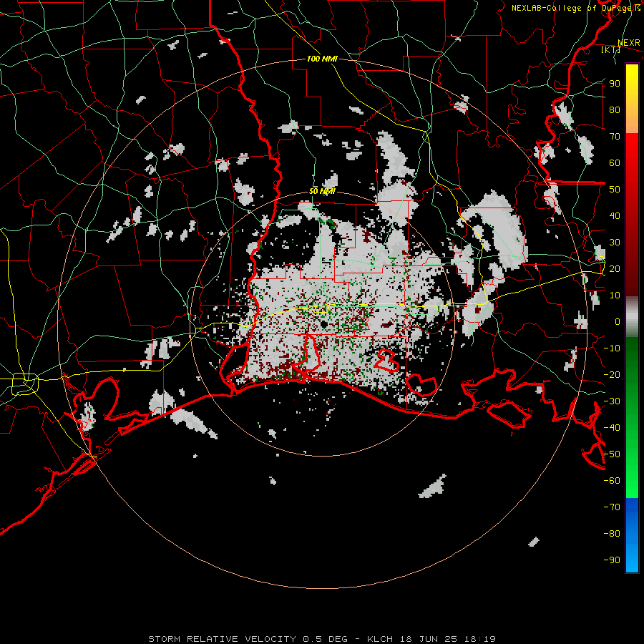644x644 pixels.
Task: Click the -80 value on velocity scale
Action: 612,534
